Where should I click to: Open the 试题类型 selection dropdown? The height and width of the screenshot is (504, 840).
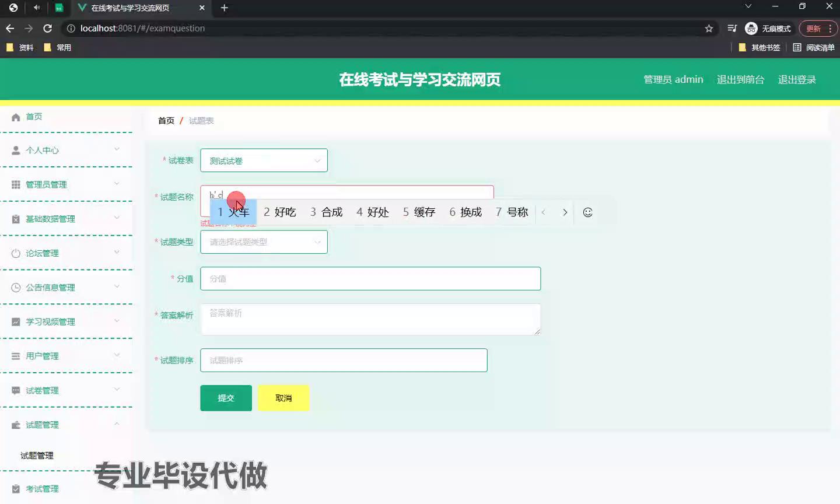pyautogui.click(x=264, y=242)
